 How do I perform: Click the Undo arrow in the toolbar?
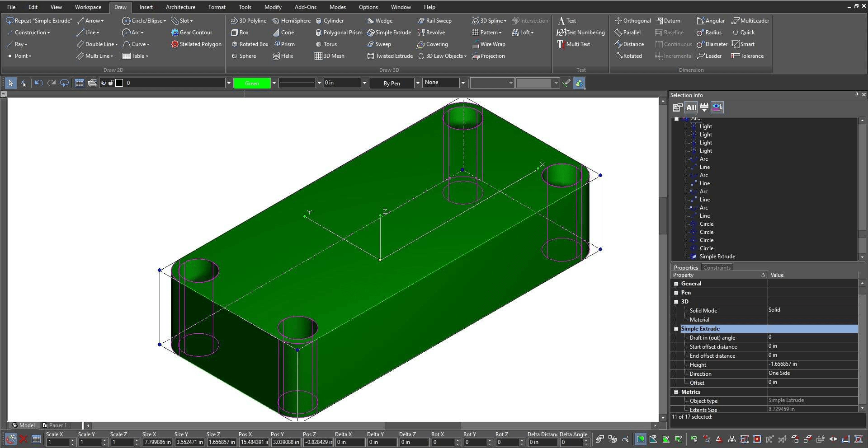38,83
